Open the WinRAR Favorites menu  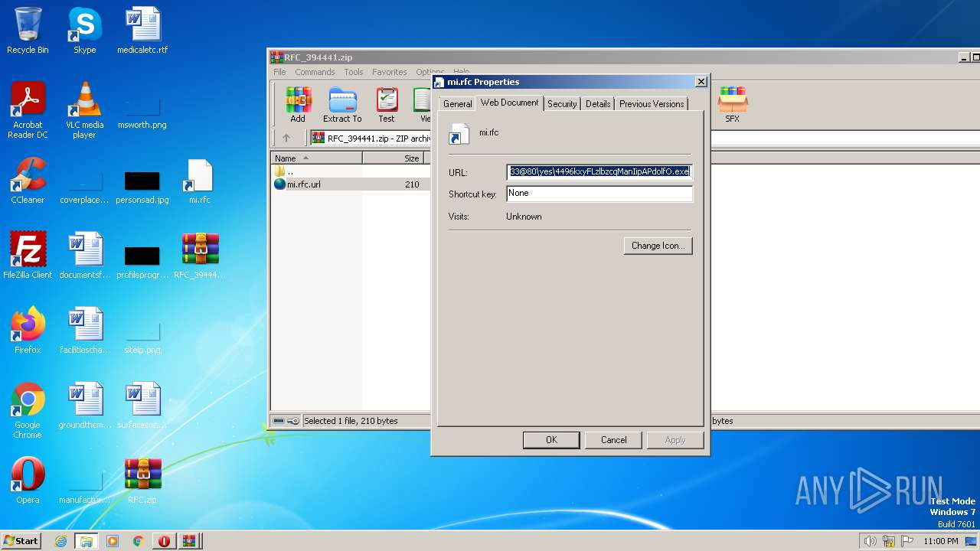(390, 72)
